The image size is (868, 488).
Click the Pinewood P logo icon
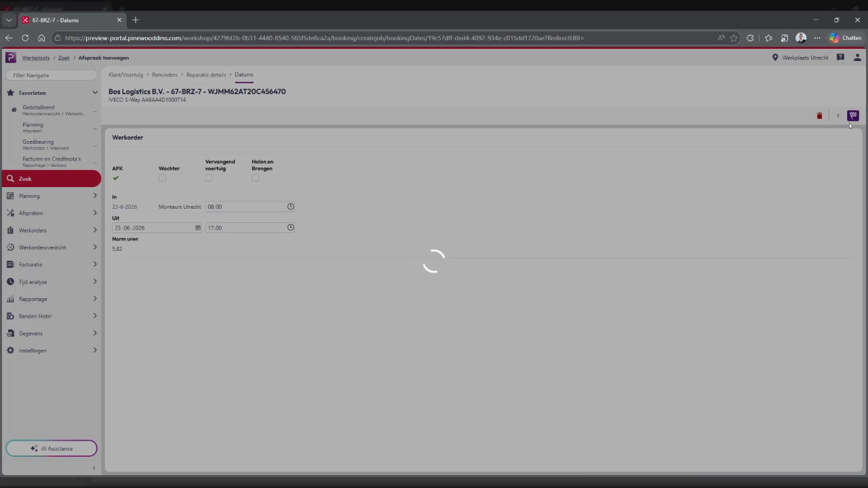(10, 58)
